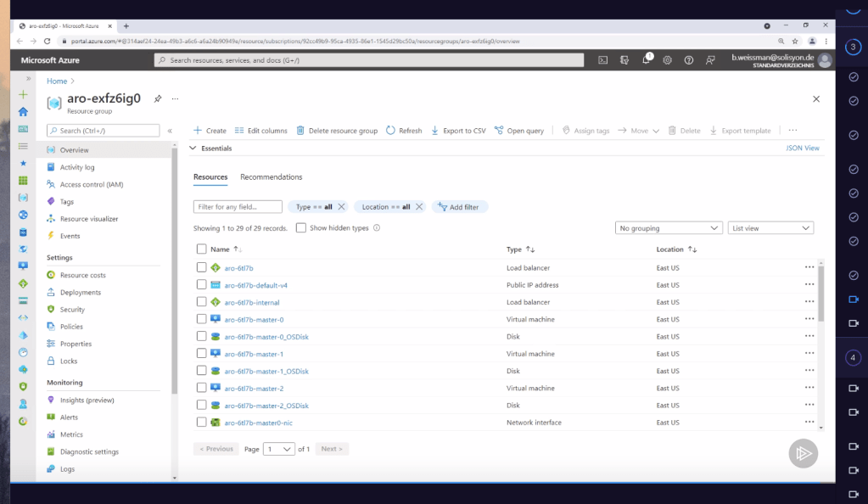Screen dimensions: 868x504
Task: Focus the Azure global search box
Action: [x=369, y=59]
